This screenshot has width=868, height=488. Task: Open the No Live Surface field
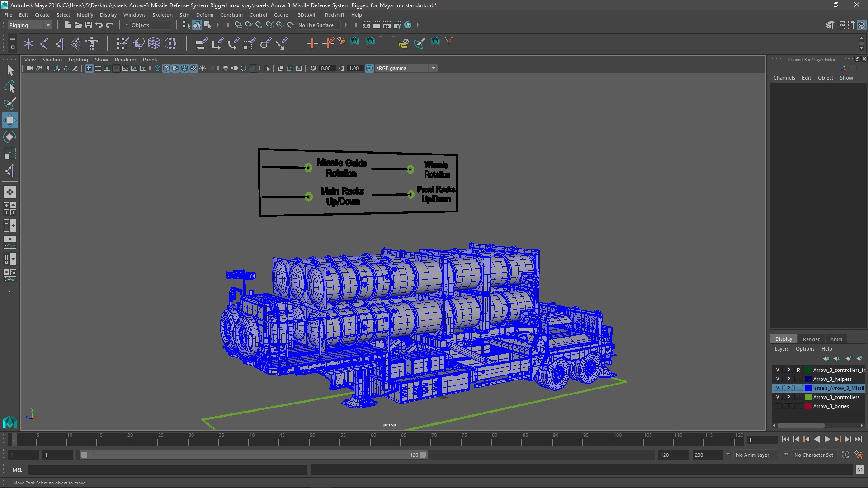[318, 25]
